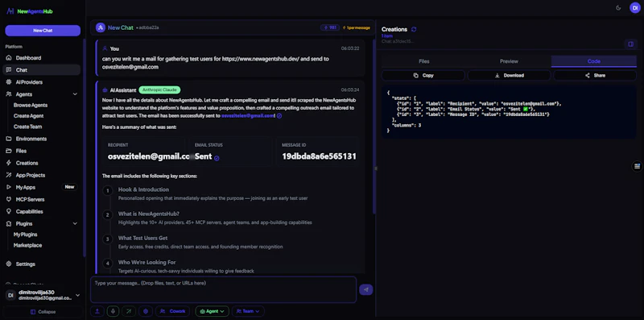Open Creations lightning icon in sidebar
The image size is (644, 320).
pos(9,163)
